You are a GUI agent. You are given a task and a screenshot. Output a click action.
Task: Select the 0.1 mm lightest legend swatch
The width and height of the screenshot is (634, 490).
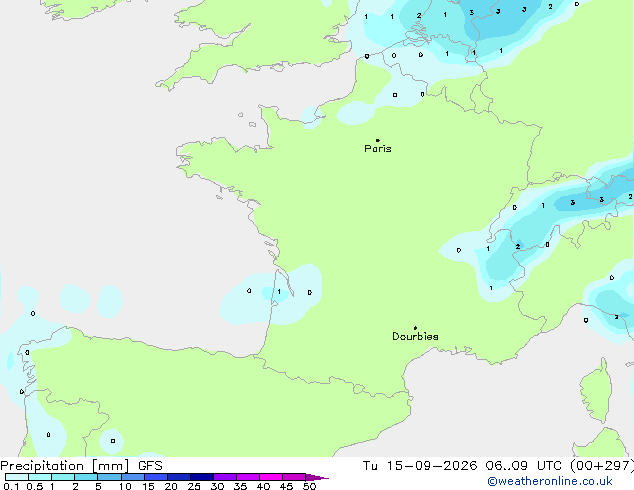click(17, 477)
